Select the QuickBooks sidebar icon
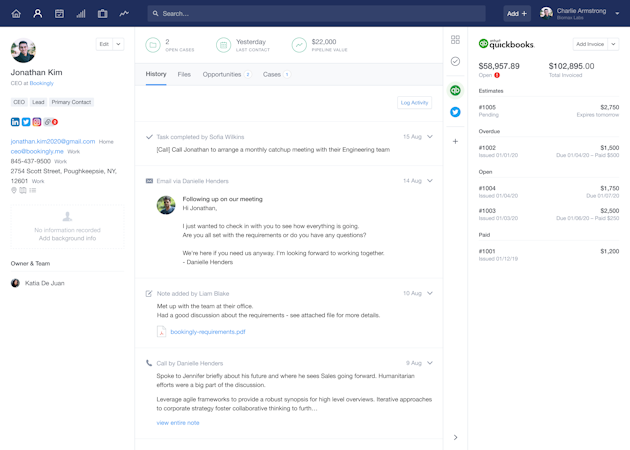 (455, 90)
